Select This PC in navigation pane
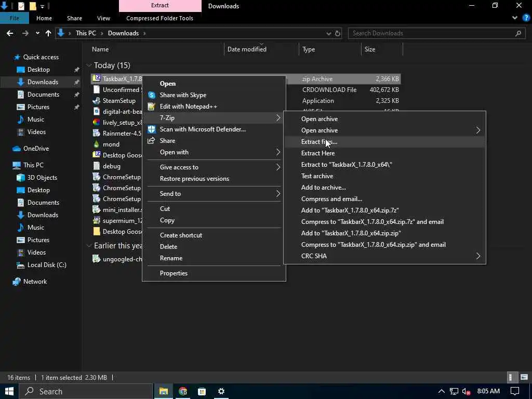This screenshot has height=399, width=532. tap(33, 166)
